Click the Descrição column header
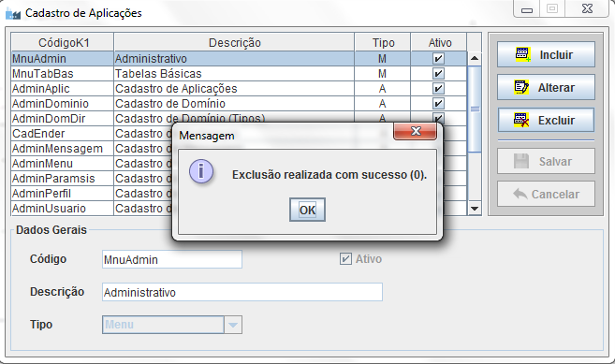Image resolution: width=615 pixels, height=364 pixels. click(x=234, y=42)
